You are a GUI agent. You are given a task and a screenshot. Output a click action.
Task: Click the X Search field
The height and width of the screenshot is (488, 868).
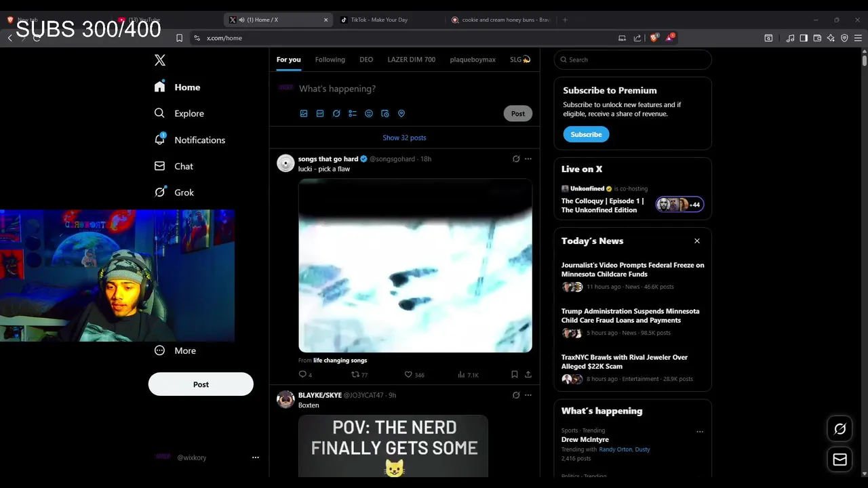633,60
